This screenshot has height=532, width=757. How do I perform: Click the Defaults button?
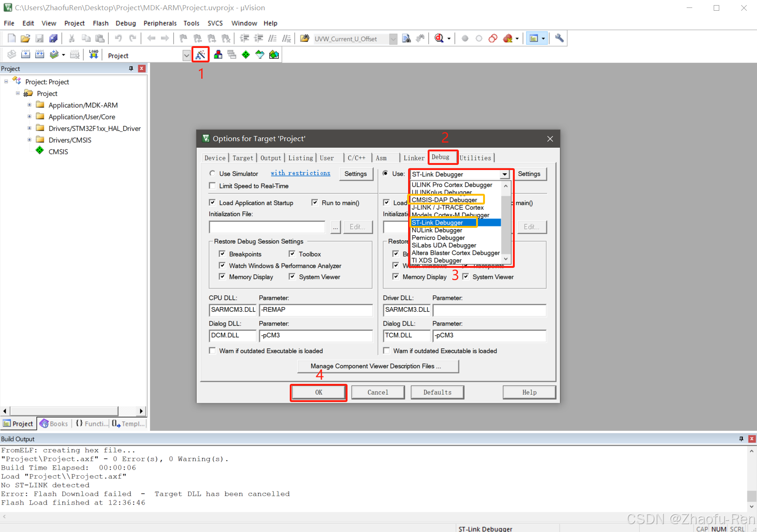tap(437, 392)
